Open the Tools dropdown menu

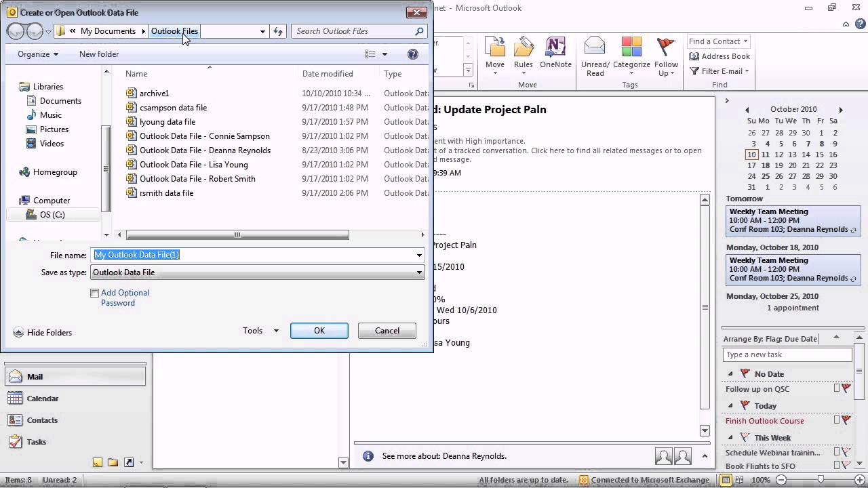pyautogui.click(x=261, y=331)
